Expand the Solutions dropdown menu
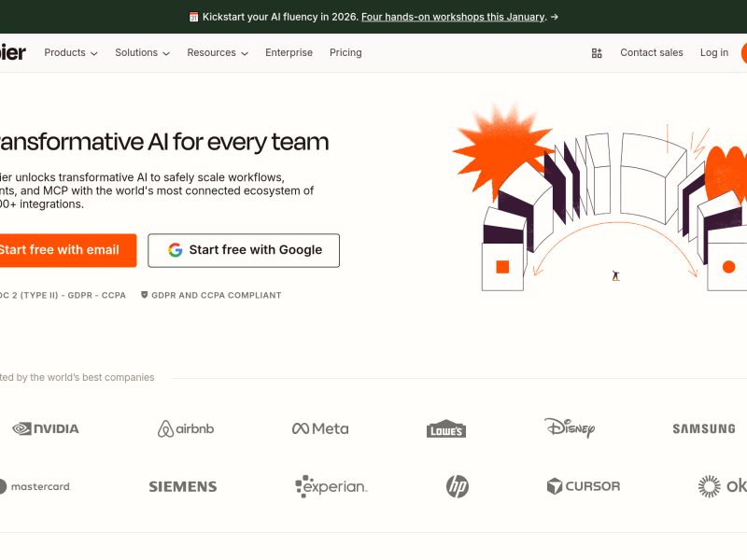Screen dimensions: 747x560 click(x=142, y=53)
